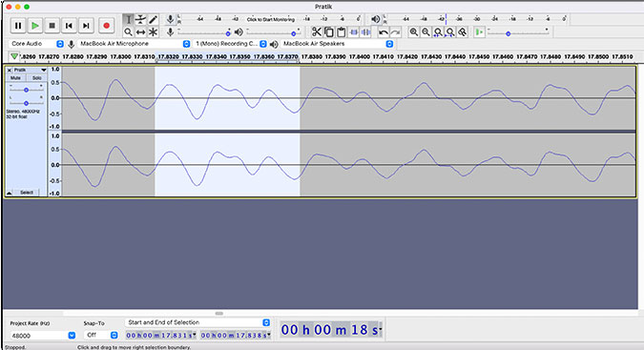Image resolution: width=644 pixels, height=350 pixels.
Task: Undo the last action
Action: coord(383,32)
